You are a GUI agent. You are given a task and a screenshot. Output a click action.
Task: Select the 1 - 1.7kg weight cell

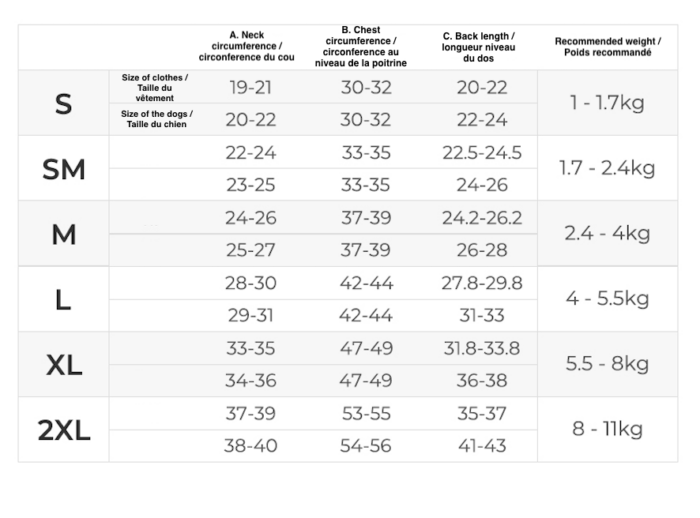click(x=607, y=103)
